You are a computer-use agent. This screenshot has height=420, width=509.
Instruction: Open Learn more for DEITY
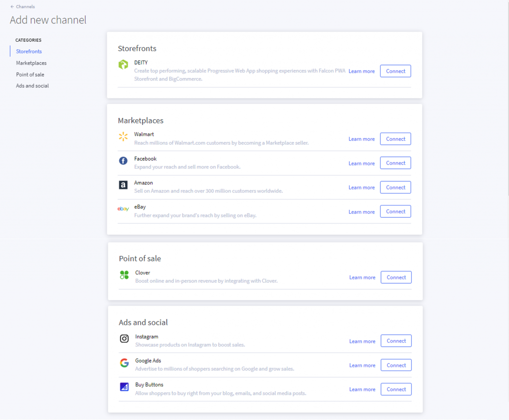click(361, 71)
